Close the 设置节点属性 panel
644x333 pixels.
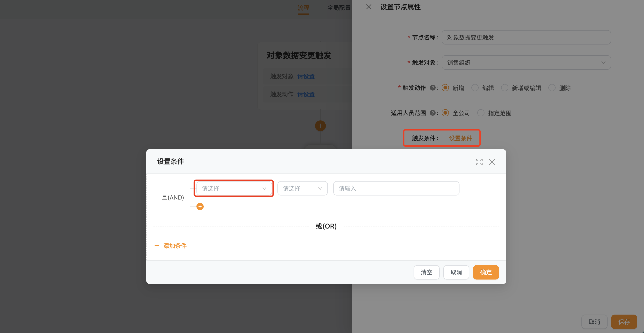click(x=369, y=7)
